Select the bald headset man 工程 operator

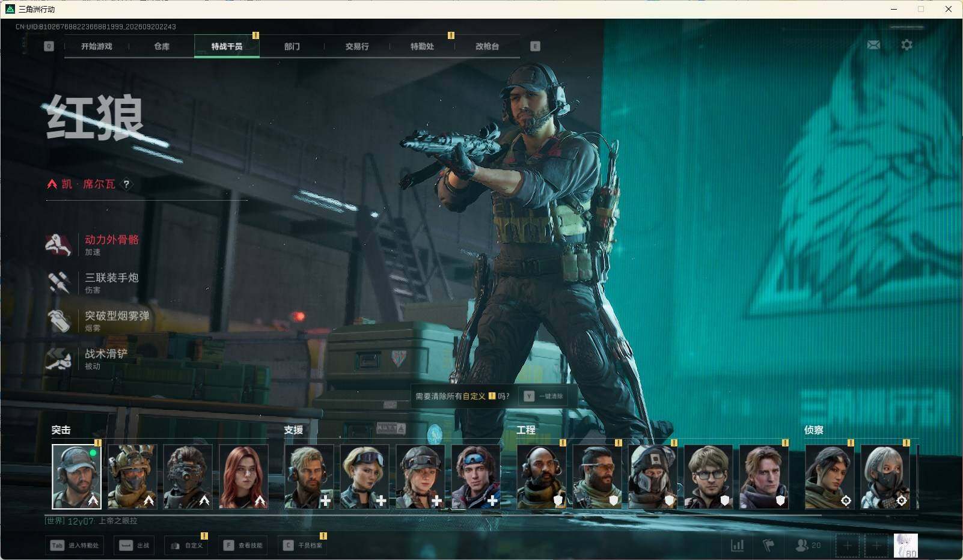pyautogui.click(x=542, y=476)
